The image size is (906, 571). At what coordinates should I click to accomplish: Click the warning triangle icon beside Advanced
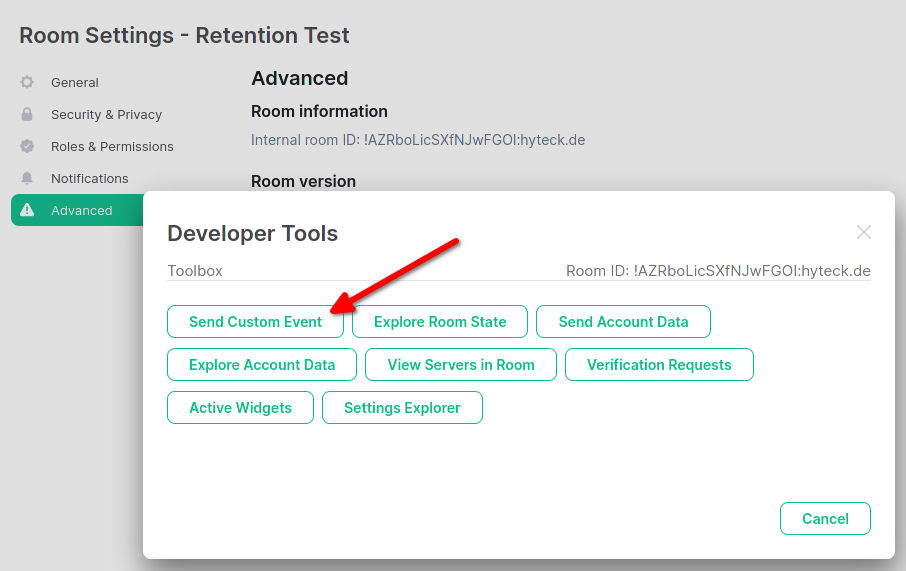tap(27, 210)
